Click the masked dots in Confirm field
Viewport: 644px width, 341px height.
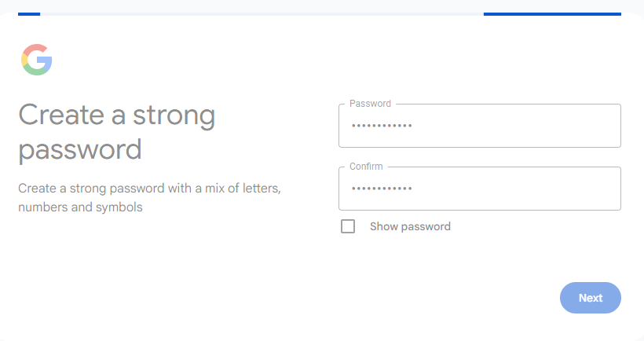tap(381, 189)
